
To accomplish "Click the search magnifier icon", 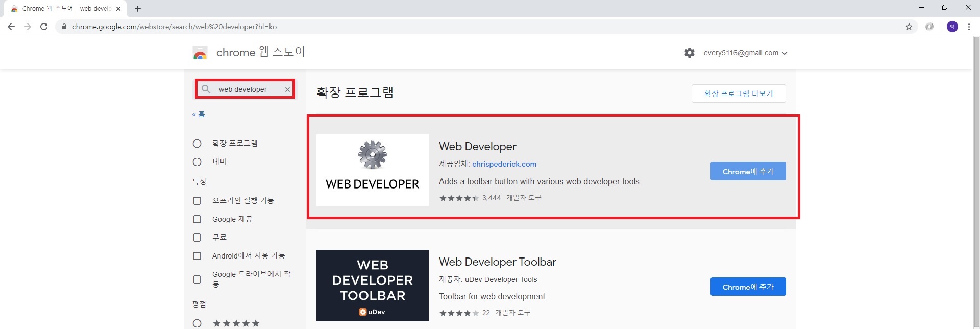I will point(206,89).
